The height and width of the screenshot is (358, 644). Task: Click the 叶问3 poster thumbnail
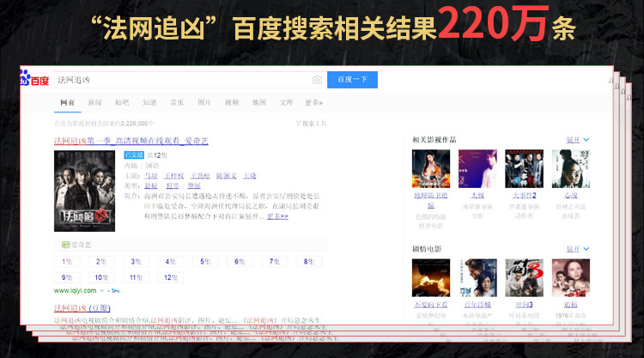(524, 278)
